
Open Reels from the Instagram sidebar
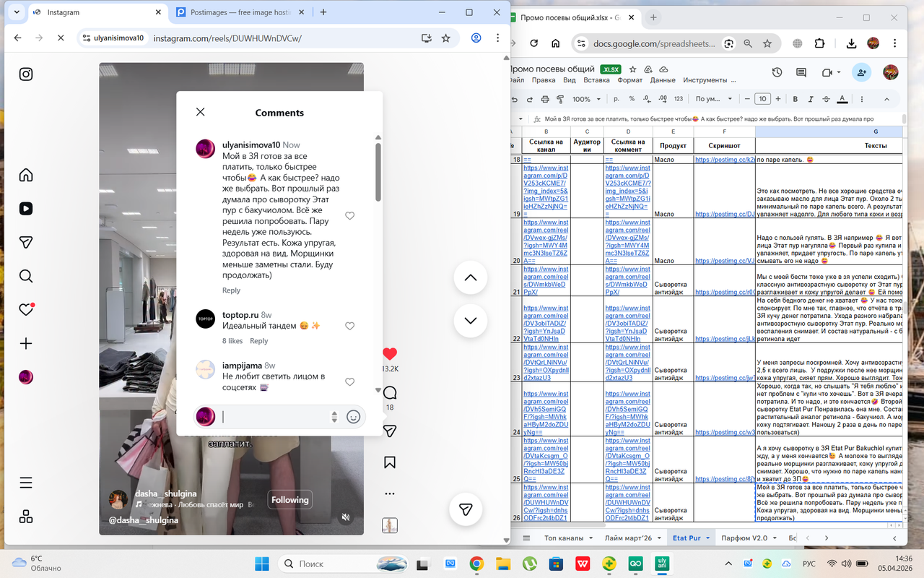[x=26, y=209]
